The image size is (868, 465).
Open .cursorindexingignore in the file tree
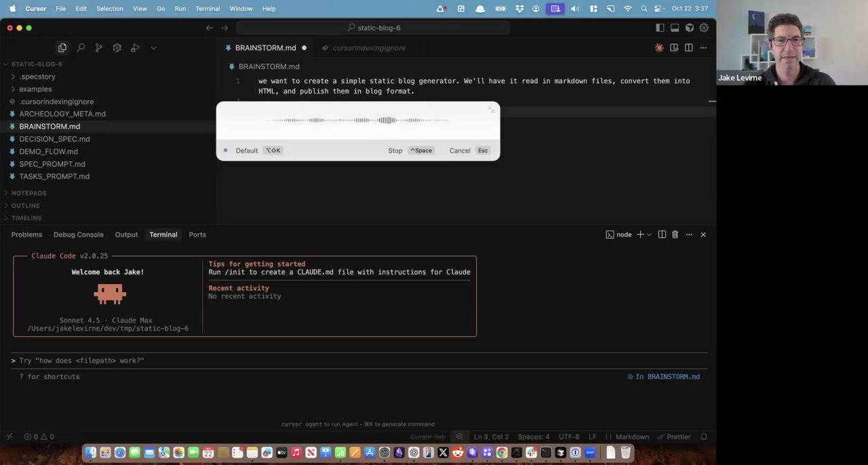(56, 102)
